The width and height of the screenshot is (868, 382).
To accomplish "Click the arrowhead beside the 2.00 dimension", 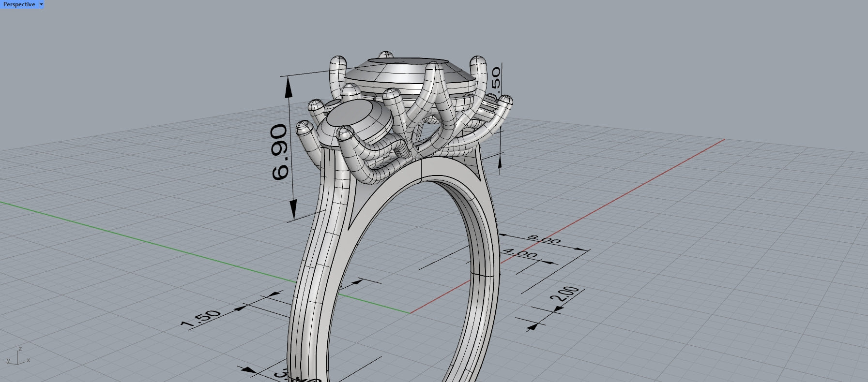I will (x=532, y=326).
